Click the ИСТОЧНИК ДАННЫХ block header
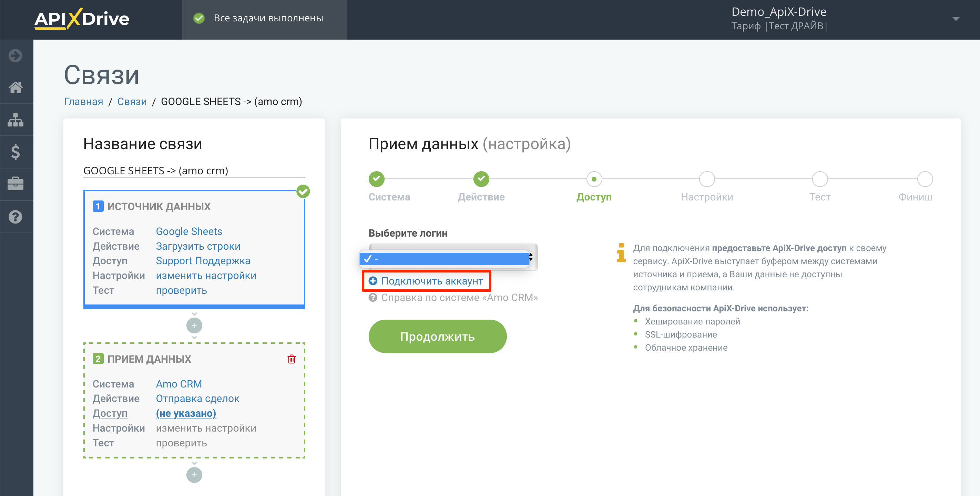 pyautogui.click(x=159, y=207)
